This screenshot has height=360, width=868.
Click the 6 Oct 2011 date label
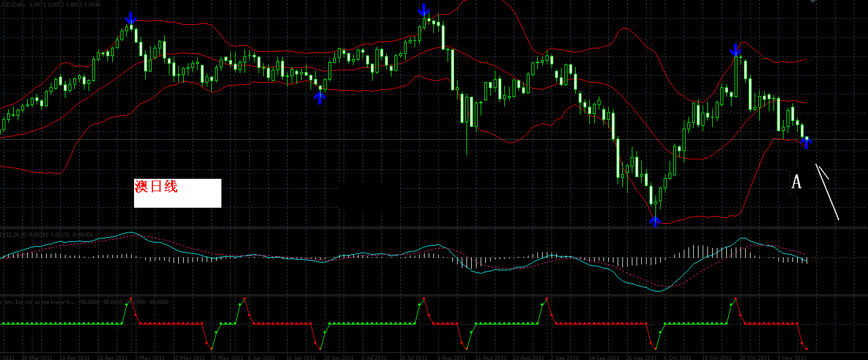[677, 357]
